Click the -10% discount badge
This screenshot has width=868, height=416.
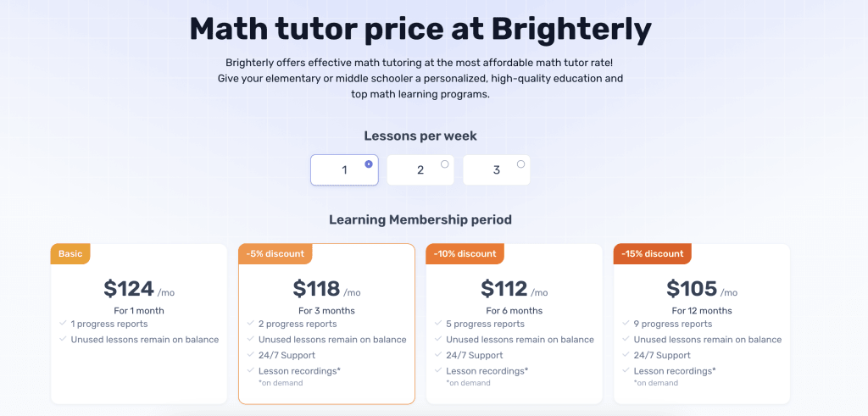coord(465,254)
